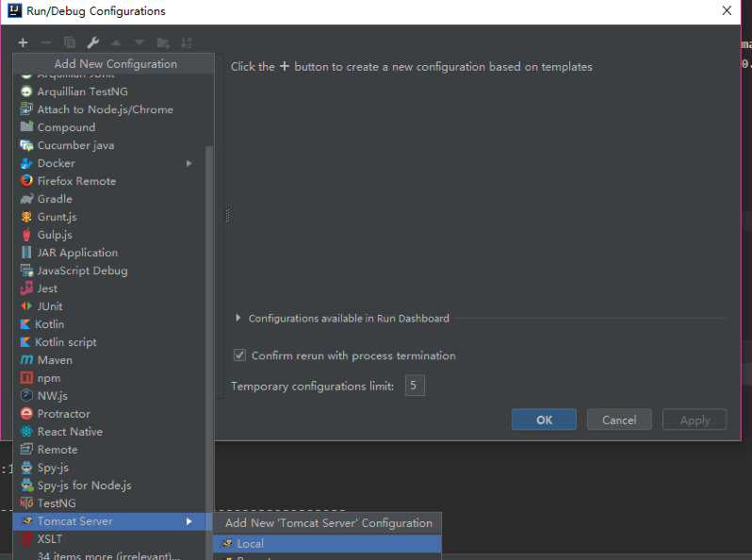The image size is (752, 560).
Task: Choose Attach to Node.js/Chrome entry
Action: 109,109
